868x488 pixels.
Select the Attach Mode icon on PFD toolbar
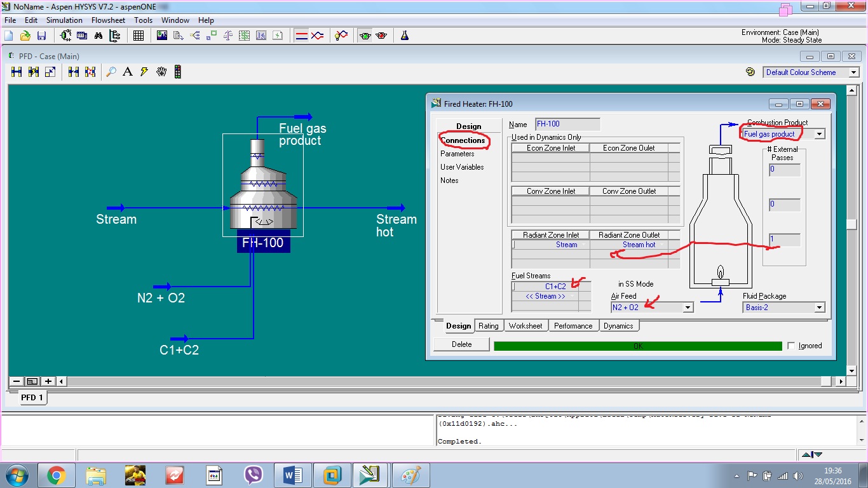tap(16, 71)
